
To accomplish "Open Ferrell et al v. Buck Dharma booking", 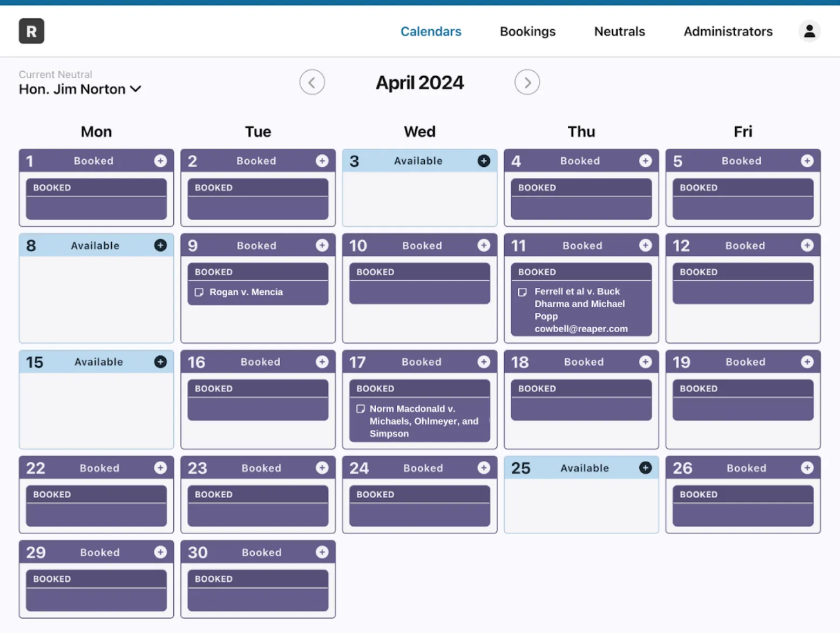I will [x=581, y=299].
